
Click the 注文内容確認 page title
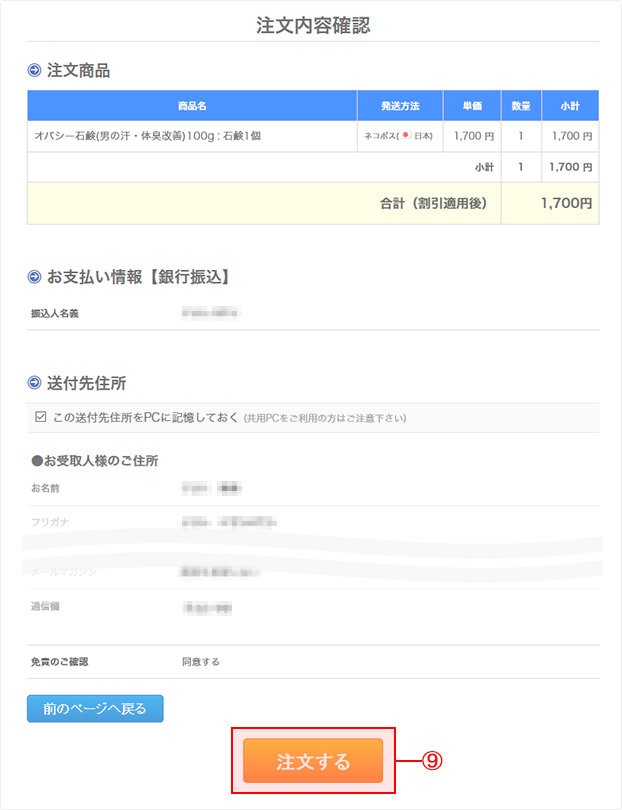[x=313, y=26]
